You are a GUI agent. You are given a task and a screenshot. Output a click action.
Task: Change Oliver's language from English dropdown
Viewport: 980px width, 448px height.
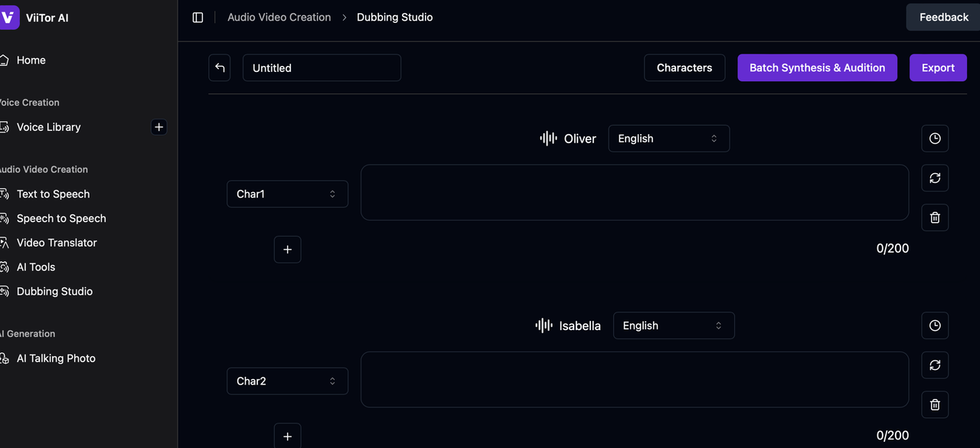pos(668,139)
